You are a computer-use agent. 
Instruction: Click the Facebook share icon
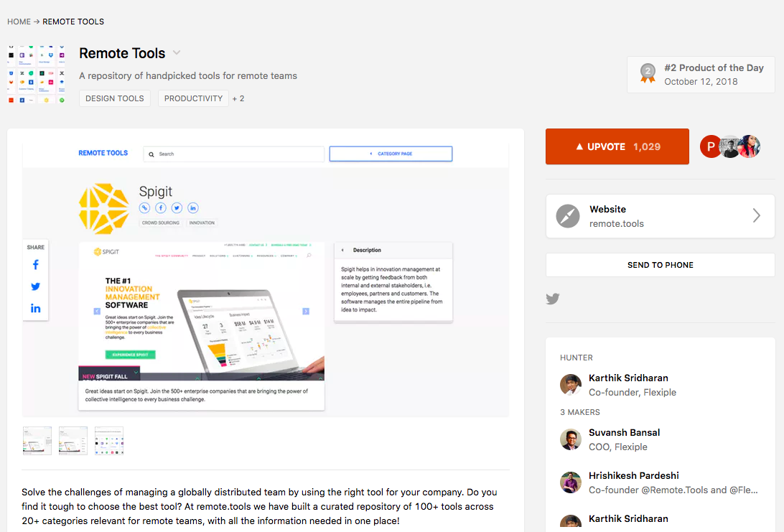pyautogui.click(x=35, y=264)
